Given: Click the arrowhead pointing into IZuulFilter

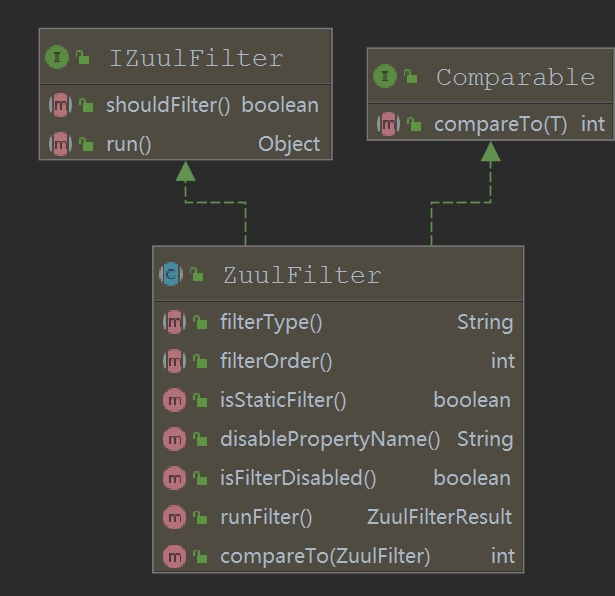Looking at the screenshot, I should pos(185,171).
